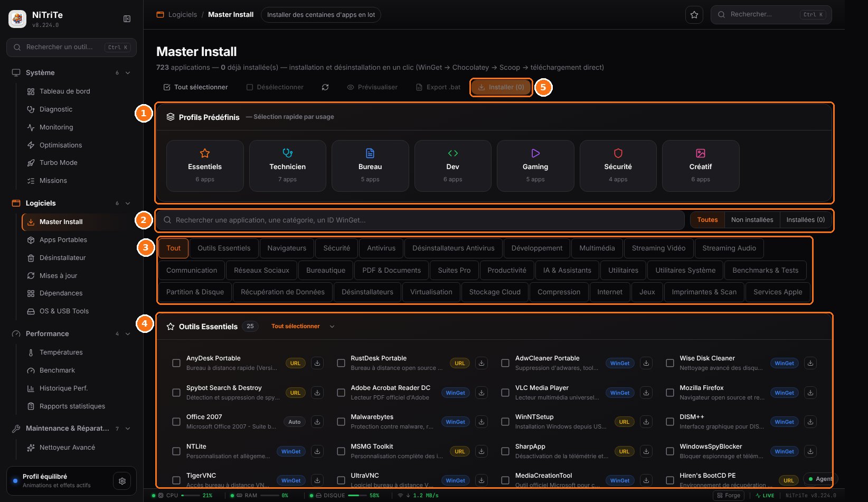The image size is (868, 502).
Task: Collapse the Performance sidebar section
Action: coord(128,334)
